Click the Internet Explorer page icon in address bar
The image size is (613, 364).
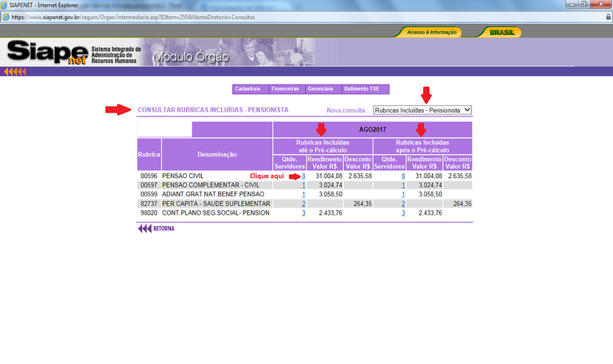pyautogui.click(x=7, y=16)
